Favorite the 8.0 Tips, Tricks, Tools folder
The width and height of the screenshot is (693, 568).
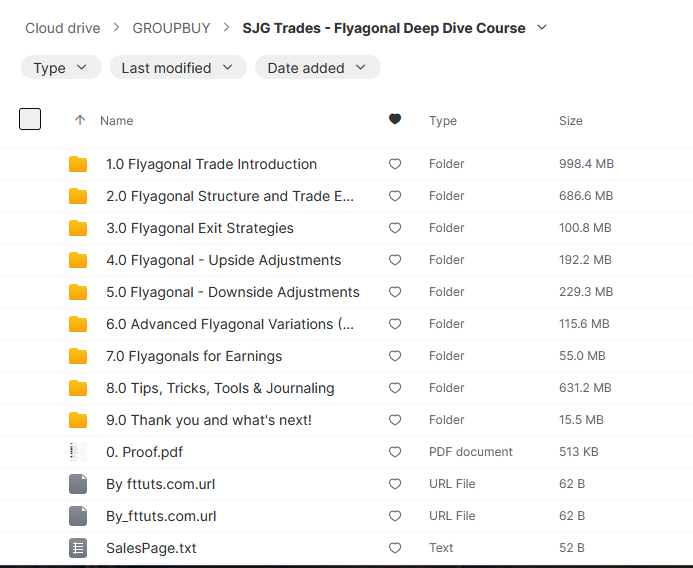coord(395,388)
